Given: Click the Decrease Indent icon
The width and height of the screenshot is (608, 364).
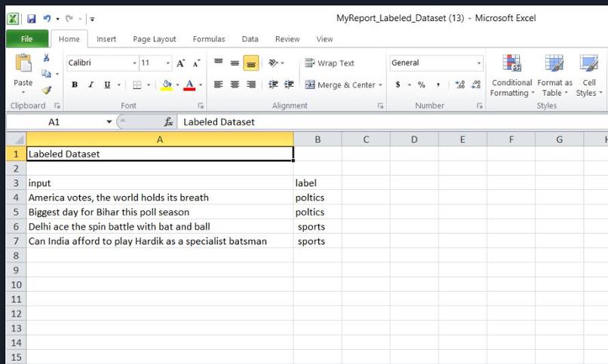Looking at the screenshot, I should (x=273, y=84).
